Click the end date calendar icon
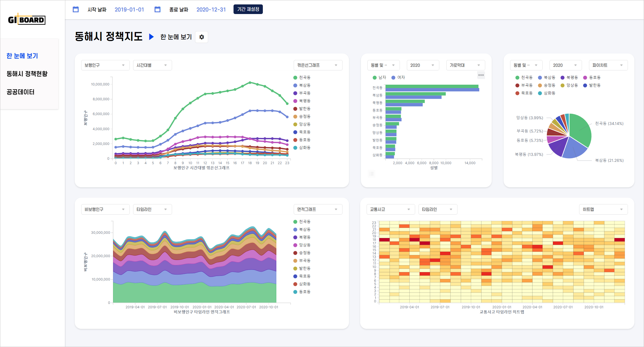Screen dimensions: 644x347 (x=157, y=10)
